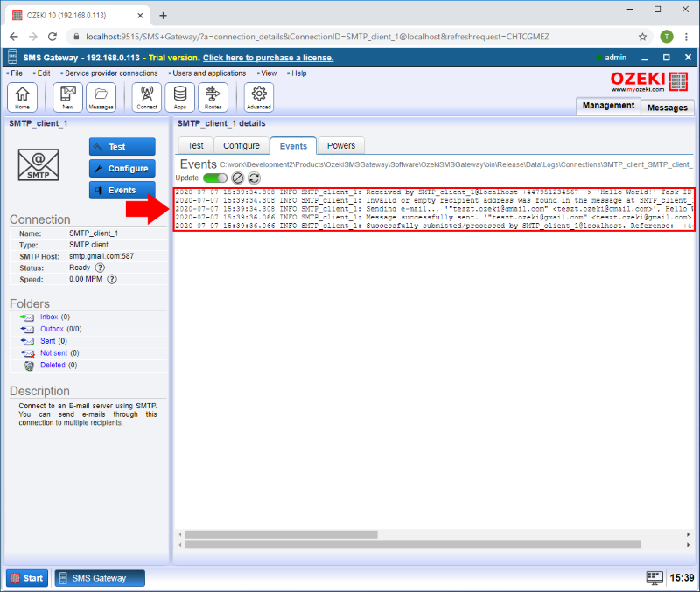Click the Not sent folder envelope icon
The width and height of the screenshot is (700, 592).
pyautogui.click(x=27, y=353)
